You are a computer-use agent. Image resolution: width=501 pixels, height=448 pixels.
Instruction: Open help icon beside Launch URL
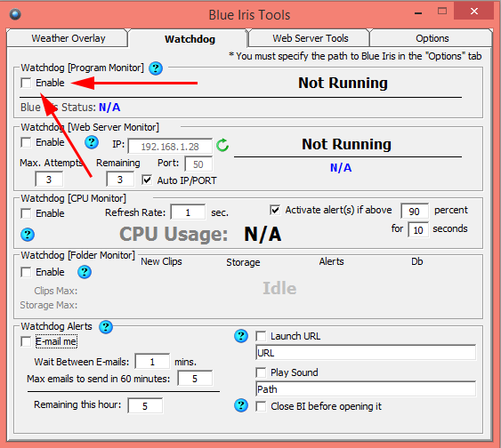[x=241, y=336]
